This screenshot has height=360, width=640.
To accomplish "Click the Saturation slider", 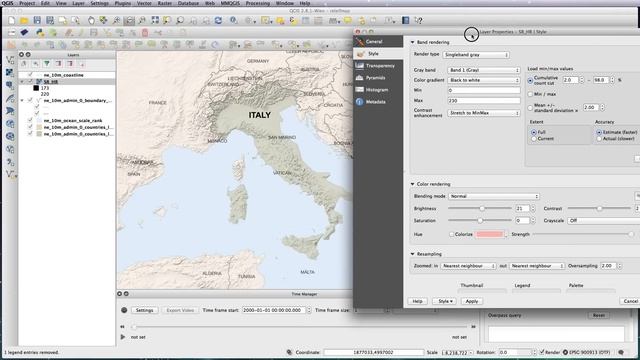I will coord(480,220).
